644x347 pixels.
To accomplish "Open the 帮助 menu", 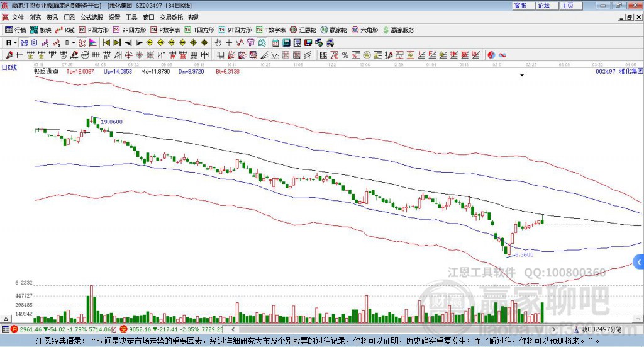I will pyautogui.click(x=194, y=17).
